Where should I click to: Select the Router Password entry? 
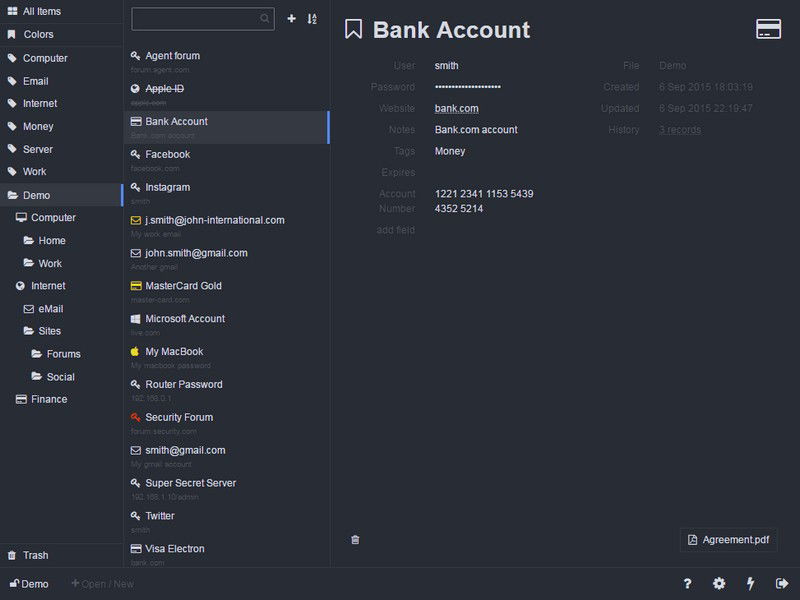point(227,390)
